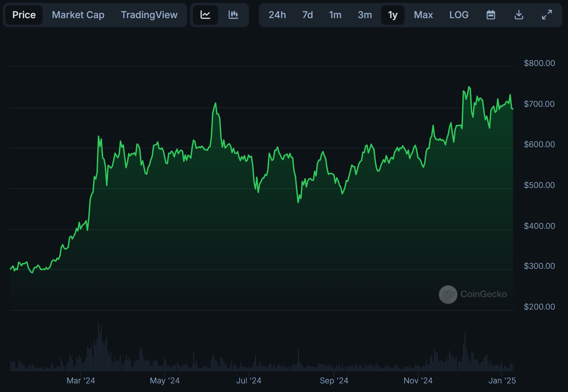Screen dimensions: 568x392
Task: Toggle LOG scale
Action: pyautogui.click(x=459, y=15)
